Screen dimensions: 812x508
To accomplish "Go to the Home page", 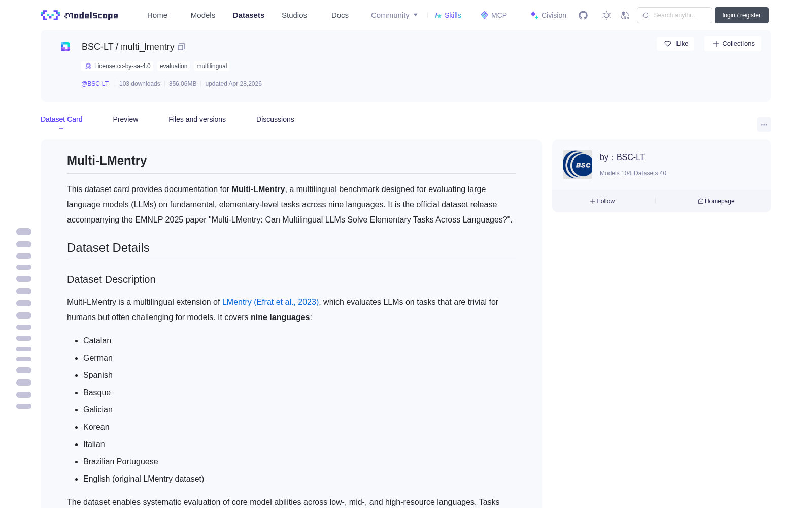I will coord(157,15).
